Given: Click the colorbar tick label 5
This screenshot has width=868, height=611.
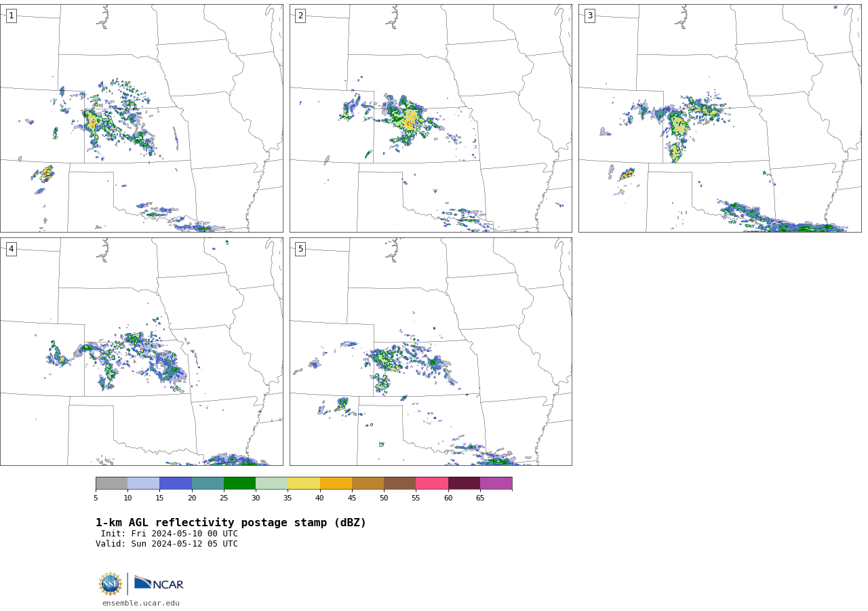Looking at the screenshot, I should pos(96,498).
